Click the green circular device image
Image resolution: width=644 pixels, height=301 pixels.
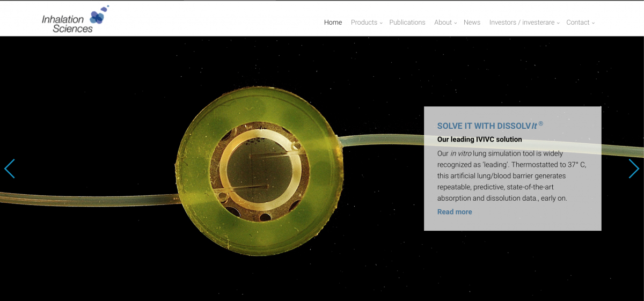[260, 171]
